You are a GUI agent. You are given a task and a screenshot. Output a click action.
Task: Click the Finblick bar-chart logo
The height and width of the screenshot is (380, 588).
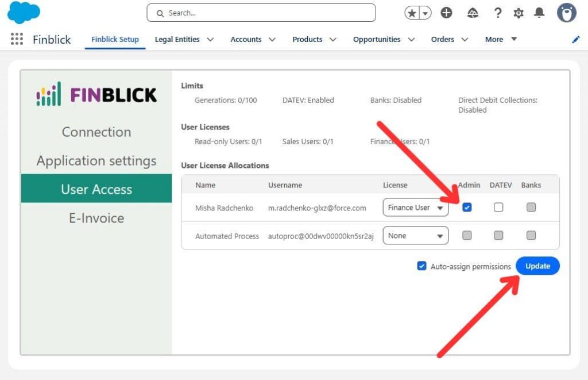48,94
